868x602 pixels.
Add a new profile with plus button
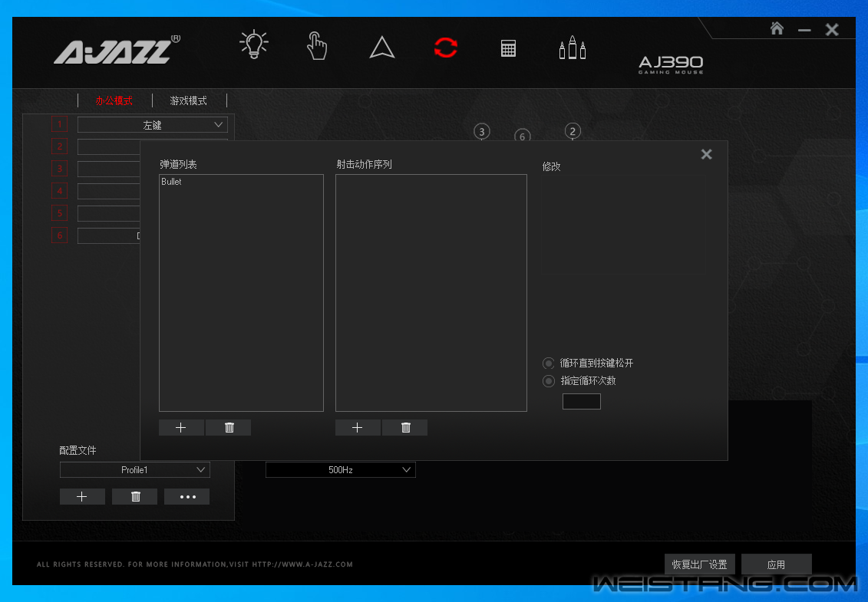point(82,497)
